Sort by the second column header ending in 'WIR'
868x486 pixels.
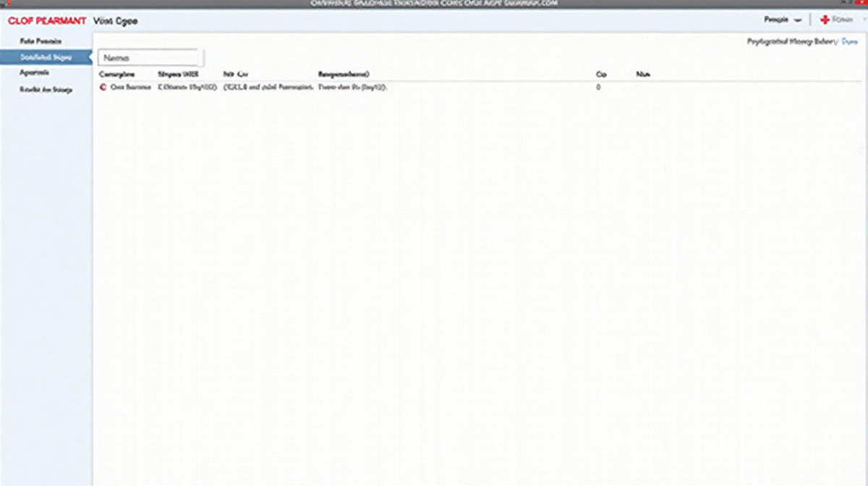177,74
